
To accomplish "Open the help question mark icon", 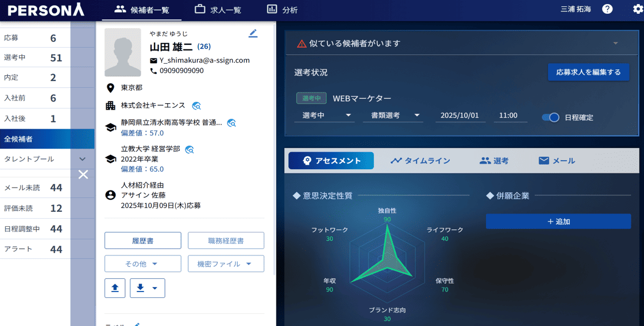I will pyautogui.click(x=607, y=9).
